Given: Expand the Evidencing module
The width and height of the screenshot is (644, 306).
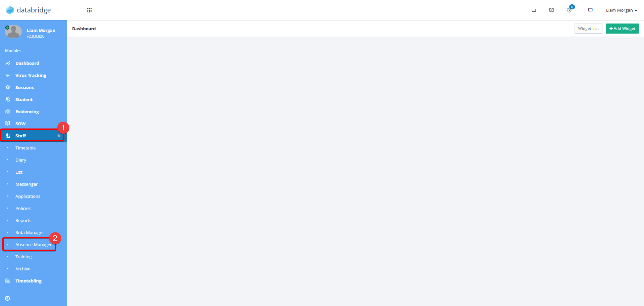Looking at the screenshot, I should [x=33, y=112].
